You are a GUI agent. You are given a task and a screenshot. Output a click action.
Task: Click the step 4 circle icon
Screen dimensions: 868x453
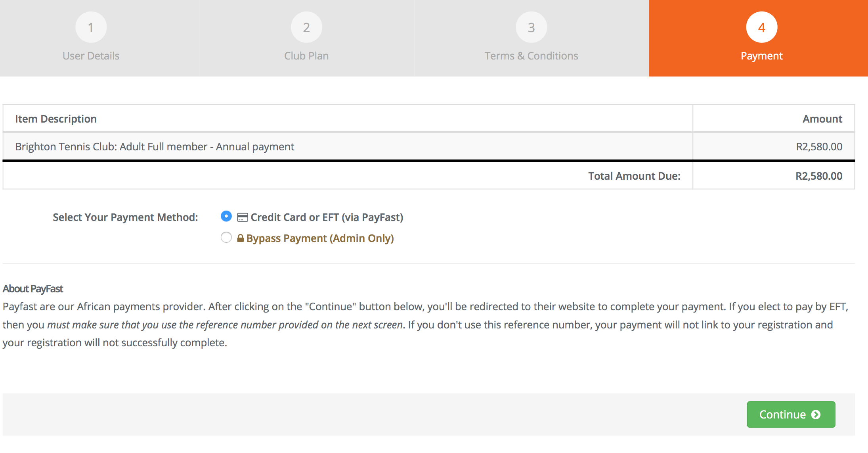coord(761,27)
